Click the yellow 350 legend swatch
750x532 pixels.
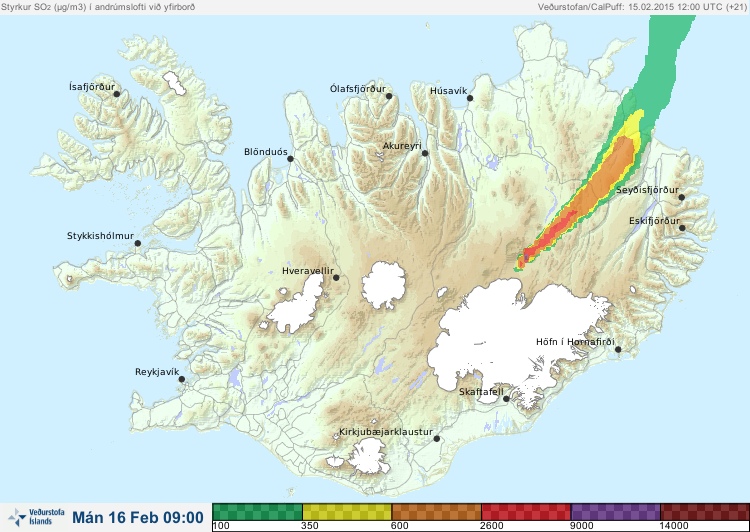[347, 512]
